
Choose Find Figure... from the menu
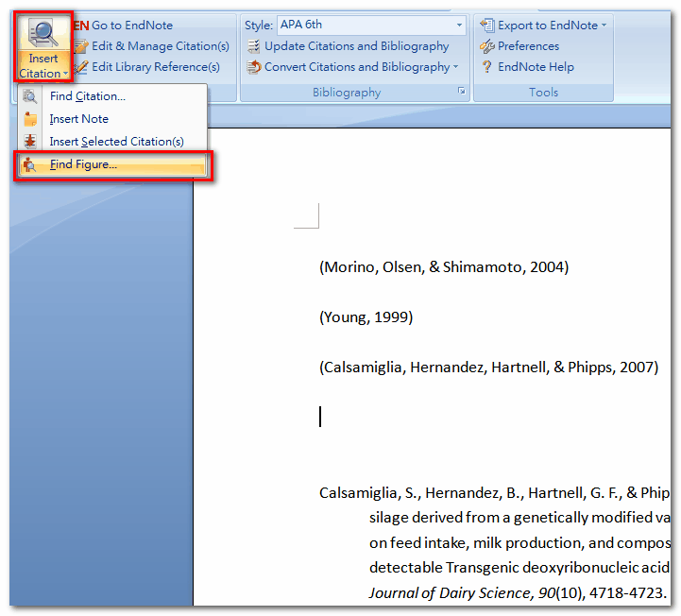point(112,164)
